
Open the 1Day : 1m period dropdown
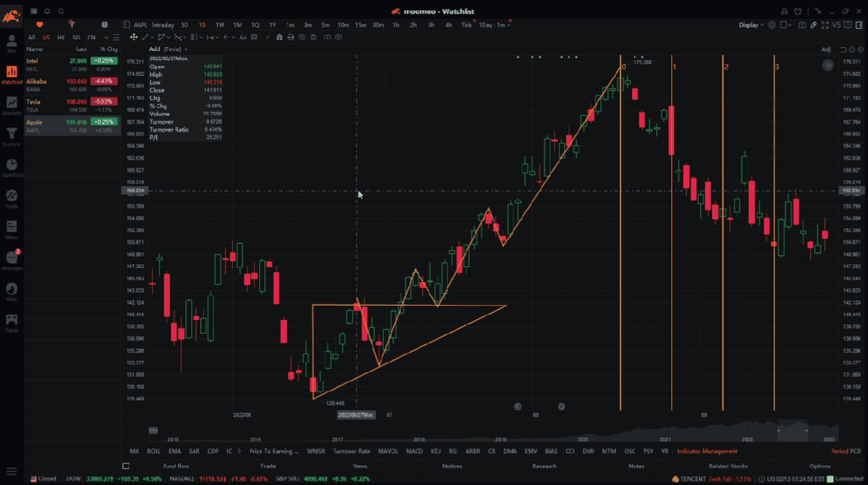[493, 25]
